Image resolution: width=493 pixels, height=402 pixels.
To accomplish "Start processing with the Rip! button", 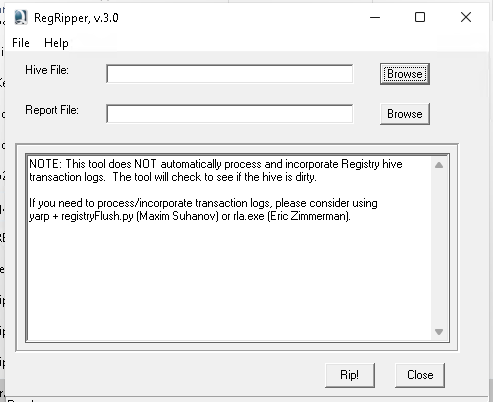I will pos(350,375).
